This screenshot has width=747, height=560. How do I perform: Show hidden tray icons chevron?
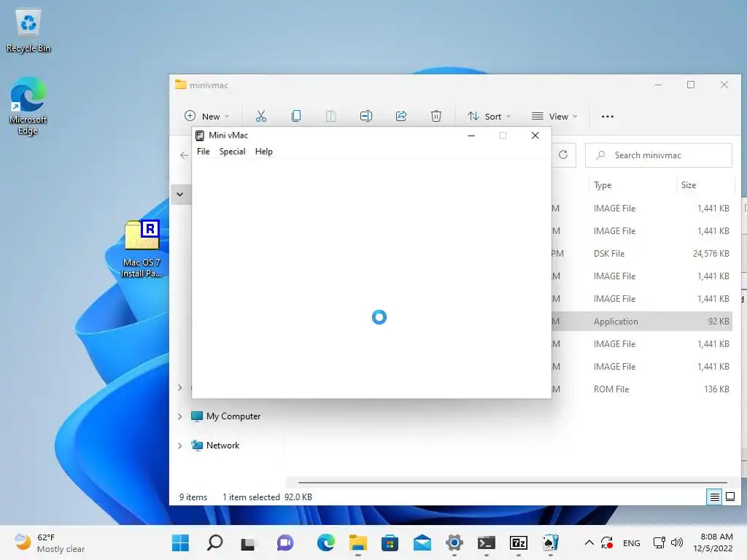589,542
